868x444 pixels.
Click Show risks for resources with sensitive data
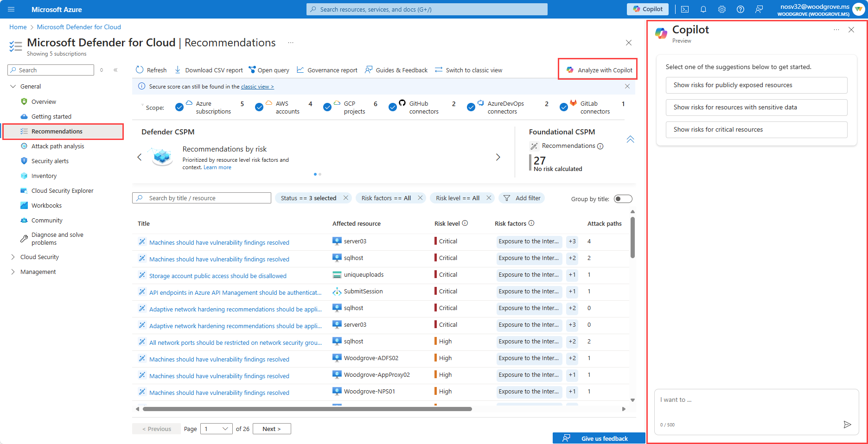click(756, 108)
